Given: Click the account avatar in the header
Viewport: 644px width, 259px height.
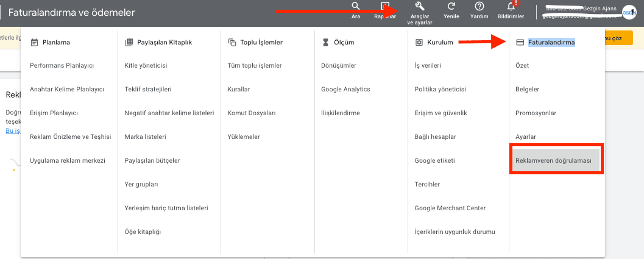Looking at the screenshot, I should 629,12.
